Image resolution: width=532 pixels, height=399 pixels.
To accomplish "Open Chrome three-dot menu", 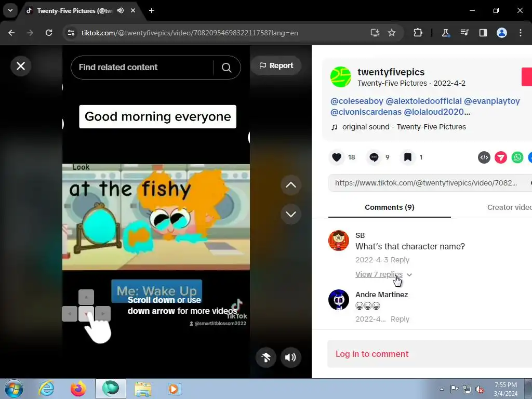I will click(521, 33).
